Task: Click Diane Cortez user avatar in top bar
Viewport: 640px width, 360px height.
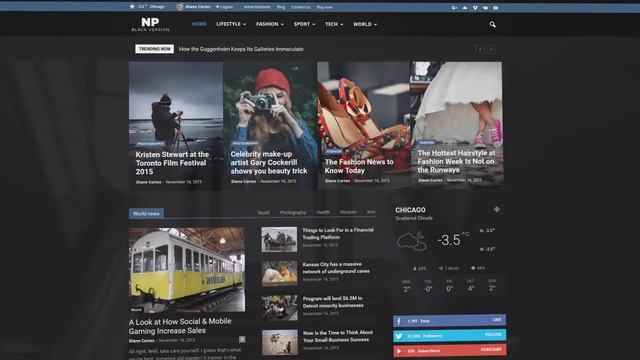Action: [179, 7]
